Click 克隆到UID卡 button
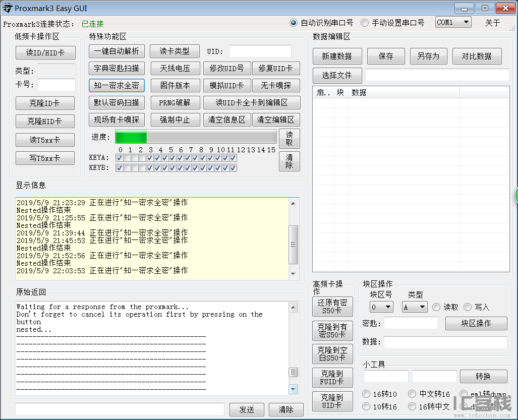The width and height of the screenshot is (518, 420). (332, 401)
